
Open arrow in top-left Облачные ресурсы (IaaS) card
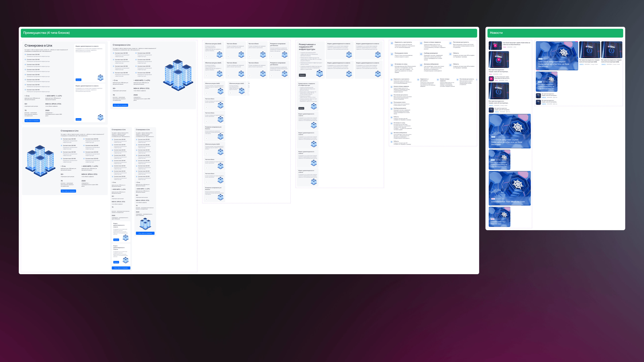206,57
